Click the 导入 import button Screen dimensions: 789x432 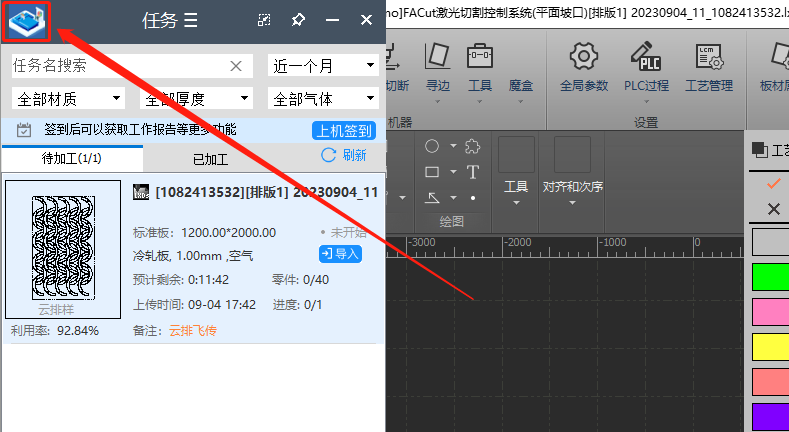pos(340,254)
